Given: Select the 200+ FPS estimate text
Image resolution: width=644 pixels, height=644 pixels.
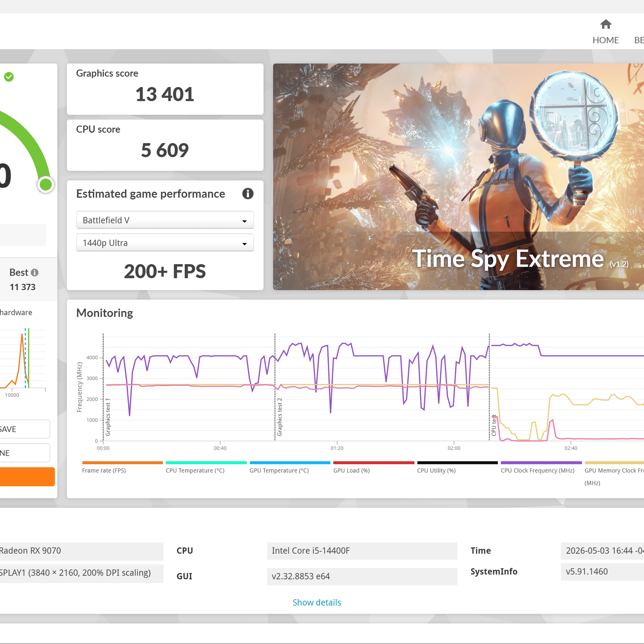Looking at the screenshot, I should click(165, 271).
